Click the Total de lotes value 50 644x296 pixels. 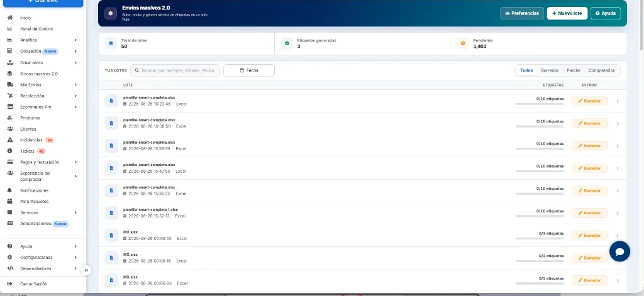point(124,47)
